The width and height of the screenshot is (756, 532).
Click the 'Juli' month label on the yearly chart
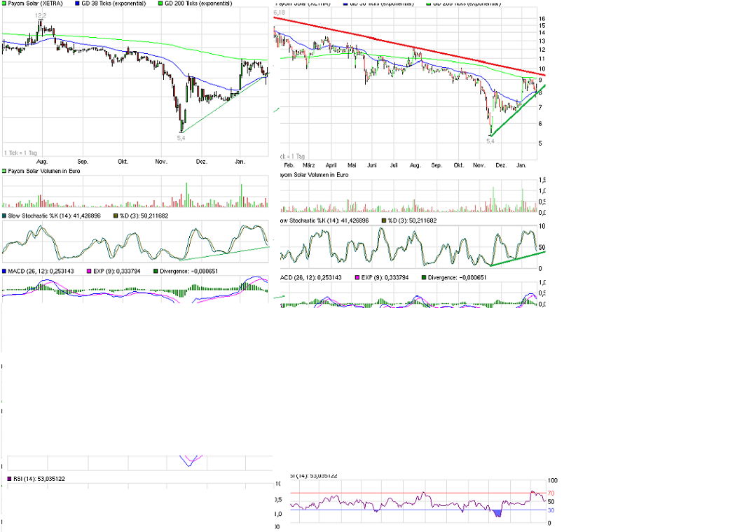click(394, 165)
